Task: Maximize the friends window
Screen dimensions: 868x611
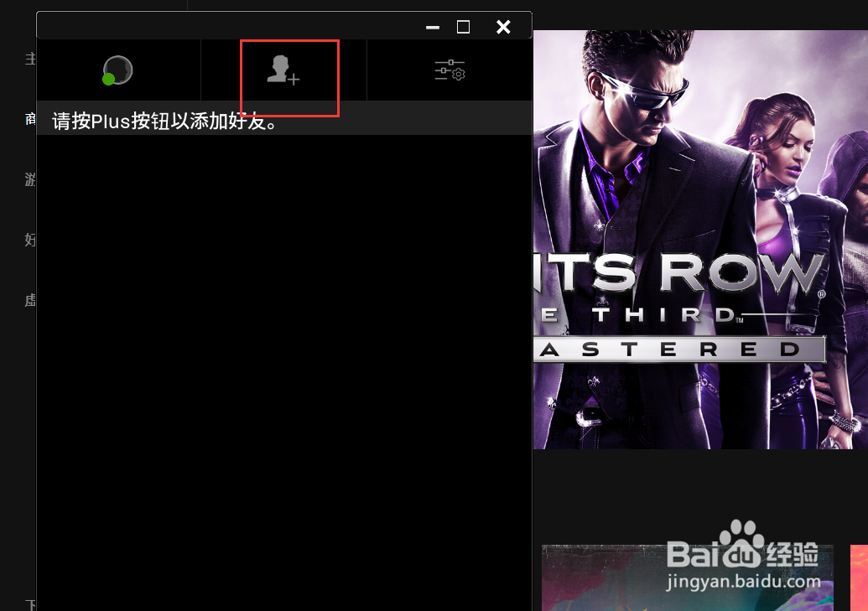Action: [x=463, y=27]
